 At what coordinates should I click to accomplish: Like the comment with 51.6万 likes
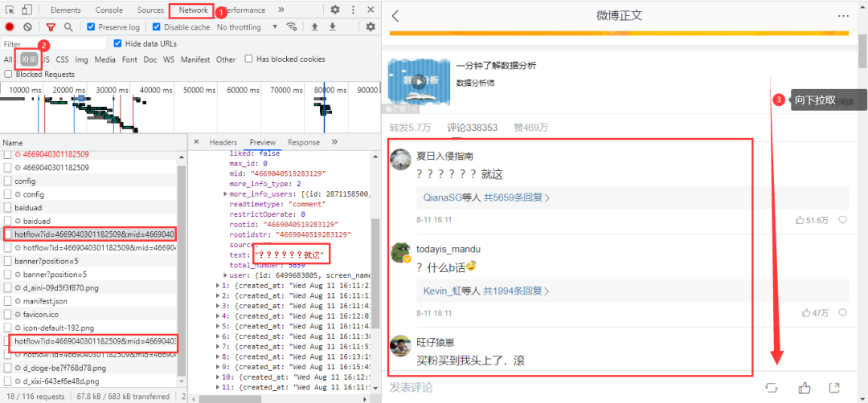812,220
